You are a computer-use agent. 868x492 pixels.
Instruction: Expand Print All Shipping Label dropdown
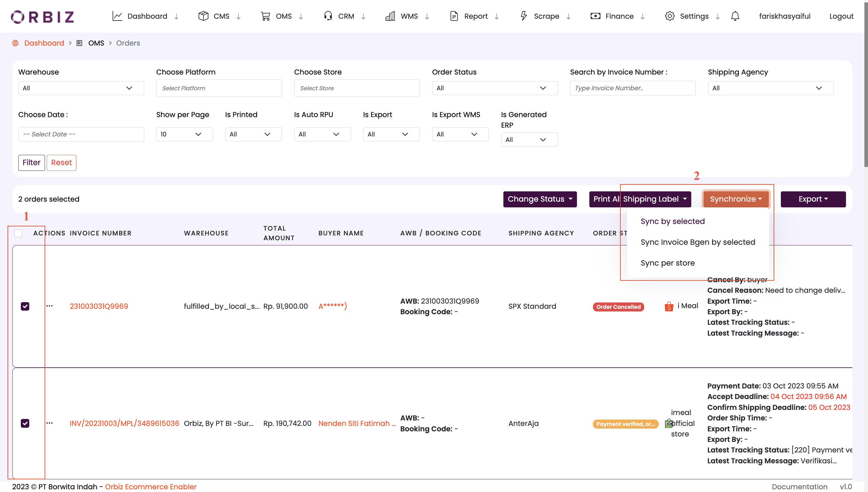(640, 199)
